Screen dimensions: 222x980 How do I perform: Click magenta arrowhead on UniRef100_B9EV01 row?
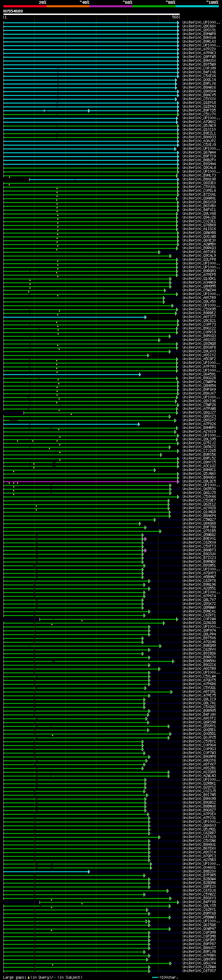[145, 539]
